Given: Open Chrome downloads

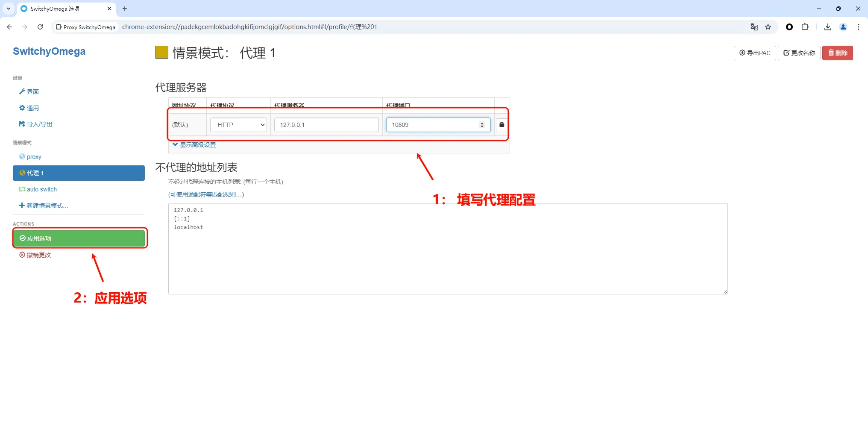Looking at the screenshot, I should [x=828, y=27].
